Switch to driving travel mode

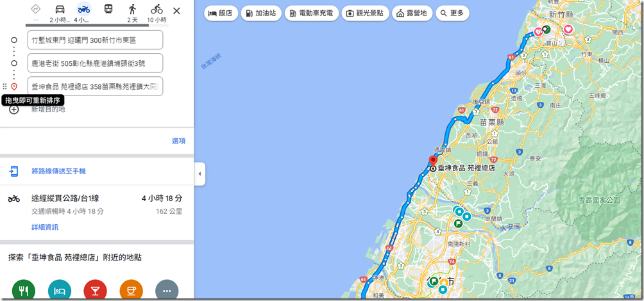coord(60,8)
